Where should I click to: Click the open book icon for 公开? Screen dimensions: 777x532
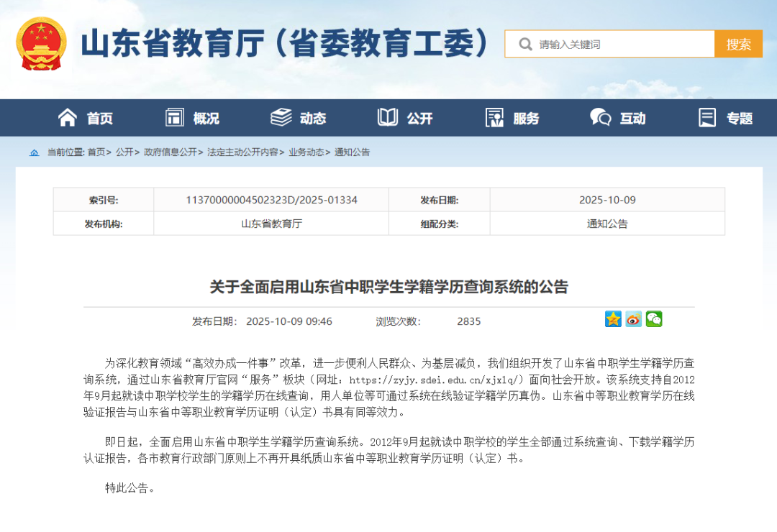388,118
